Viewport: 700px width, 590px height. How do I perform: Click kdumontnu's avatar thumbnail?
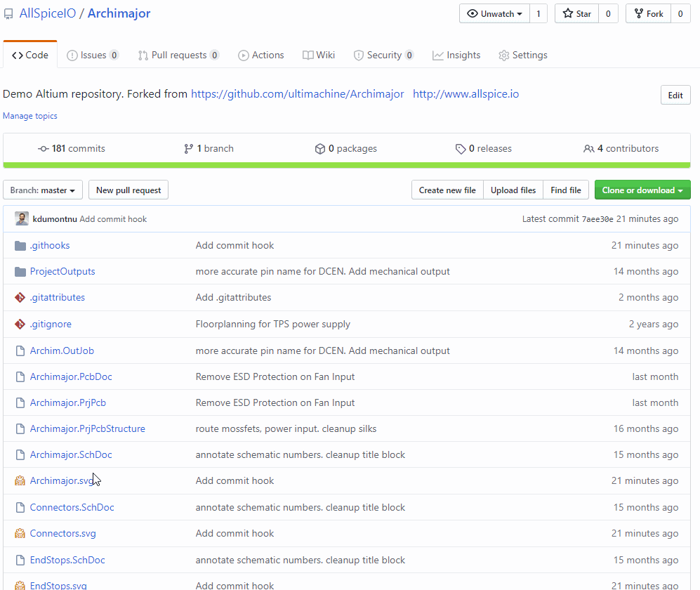22,219
